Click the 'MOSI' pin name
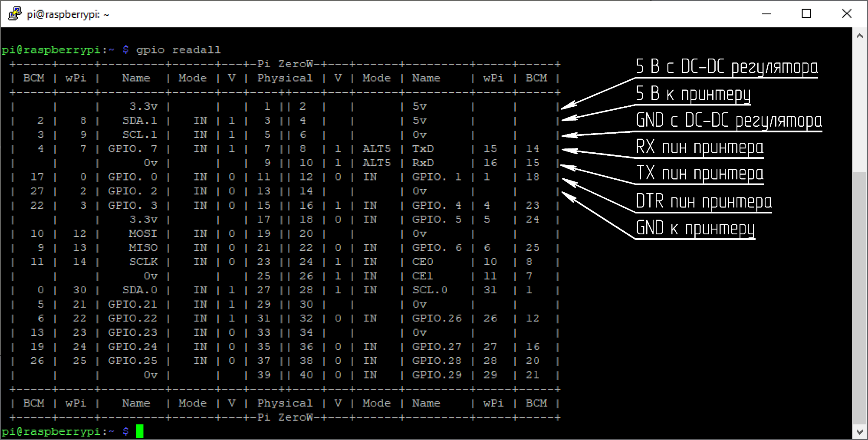The width and height of the screenshot is (868, 440). 143,233
